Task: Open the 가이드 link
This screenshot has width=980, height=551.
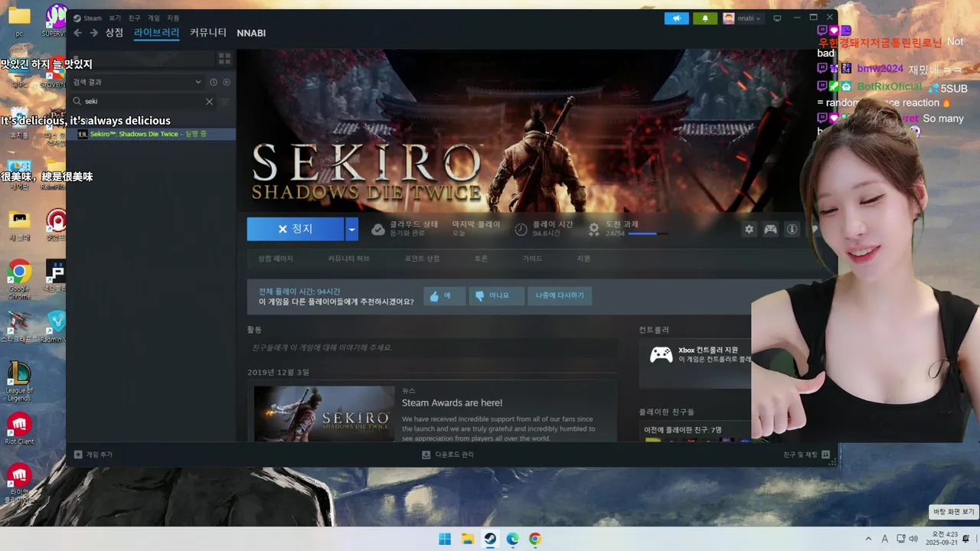Action: pyautogui.click(x=532, y=259)
